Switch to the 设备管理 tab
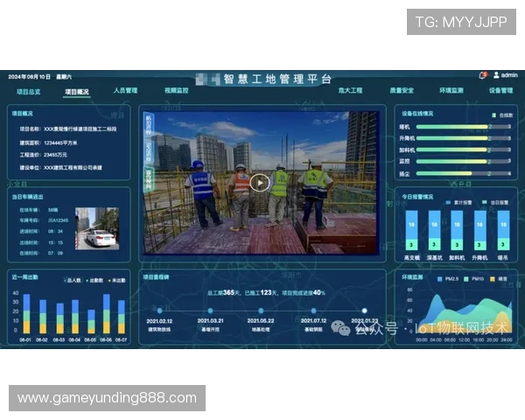This screenshot has height=420, width=525. click(500, 91)
